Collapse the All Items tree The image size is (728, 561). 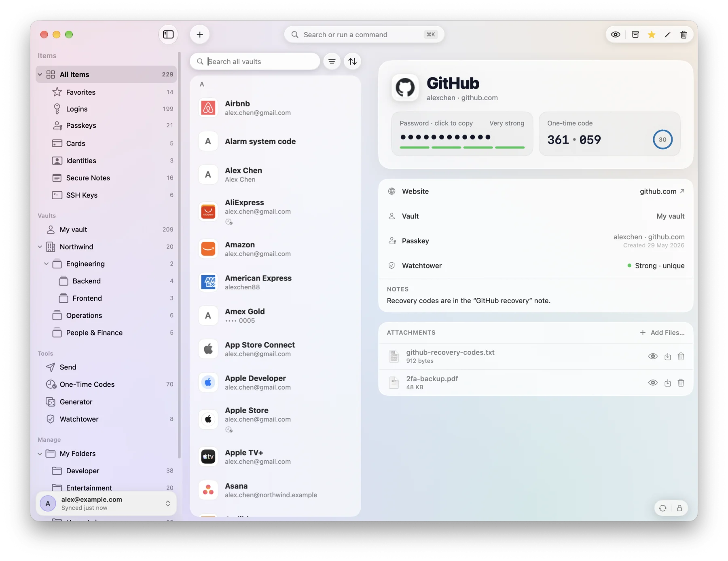pos(40,74)
